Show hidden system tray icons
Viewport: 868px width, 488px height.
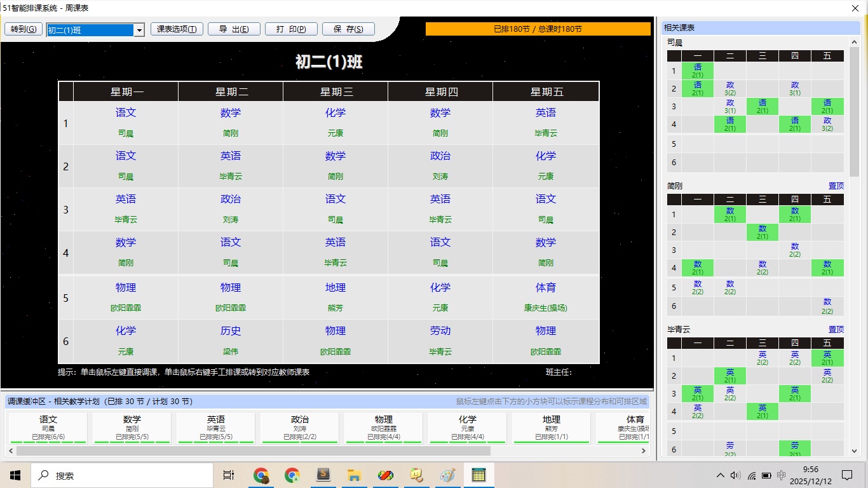[720, 475]
